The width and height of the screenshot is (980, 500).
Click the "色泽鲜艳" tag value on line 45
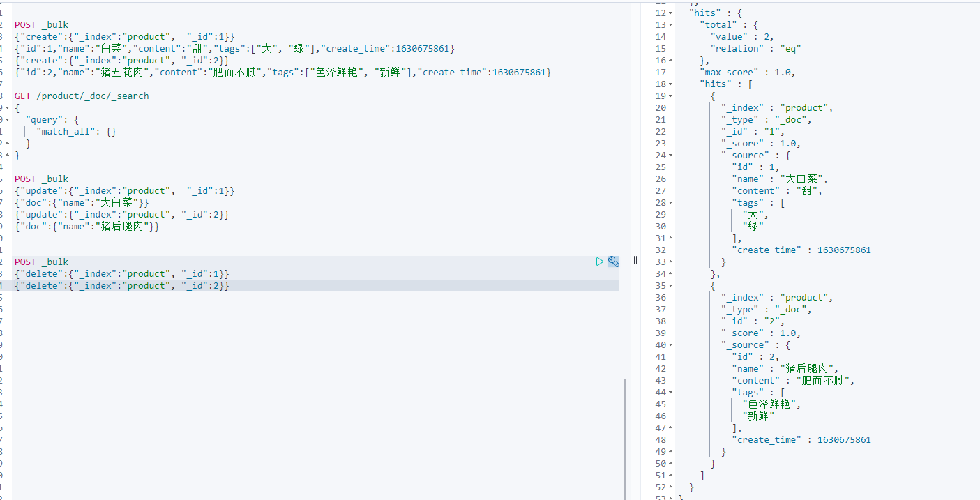click(x=772, y=404)
